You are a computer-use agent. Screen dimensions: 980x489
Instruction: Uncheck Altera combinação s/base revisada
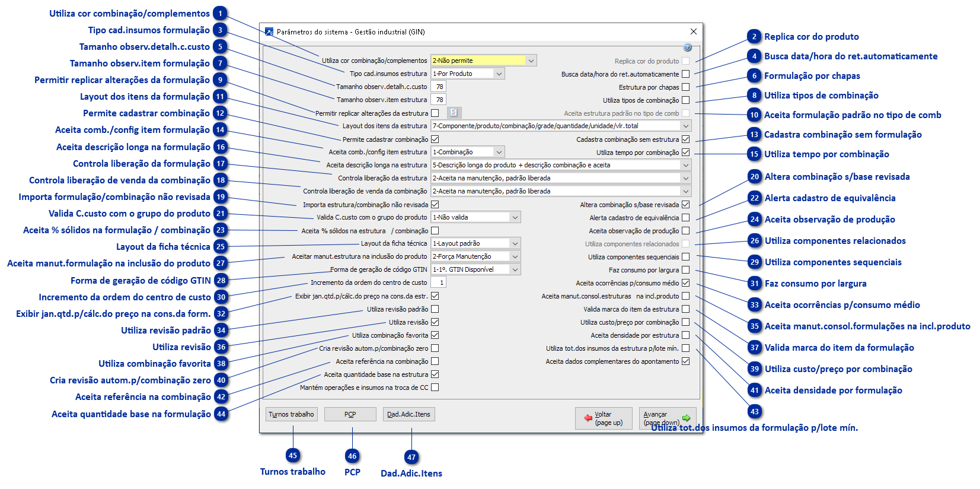coord(686,205)
